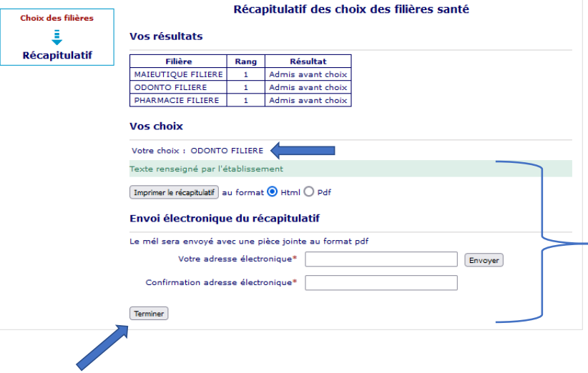Viewport: 588px width, 373px height.
Task: Click the diagonal blue arrow below Terminer
Action: 99,348
